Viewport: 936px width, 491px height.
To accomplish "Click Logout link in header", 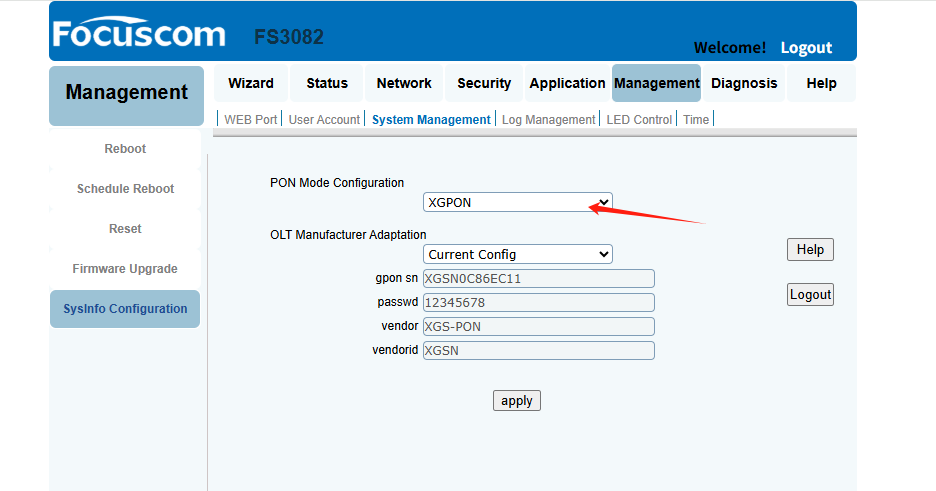I will (x=806, y=48).
